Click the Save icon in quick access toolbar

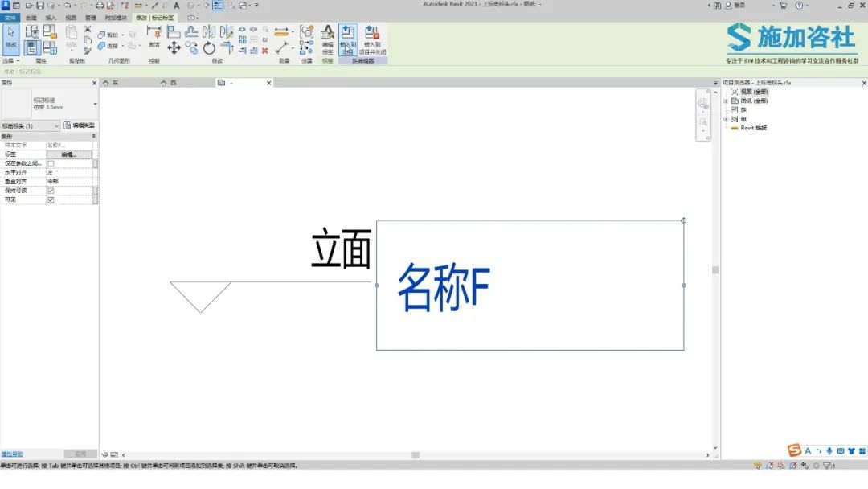40,5
